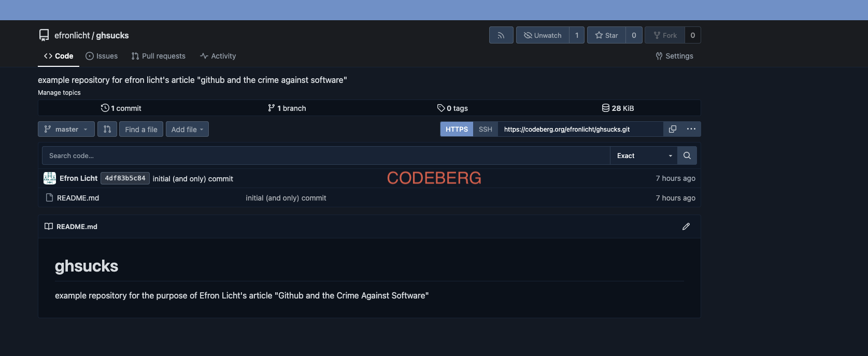Click the Fork button
Screen dimensions: 868x356
click(x=665, y=35)
